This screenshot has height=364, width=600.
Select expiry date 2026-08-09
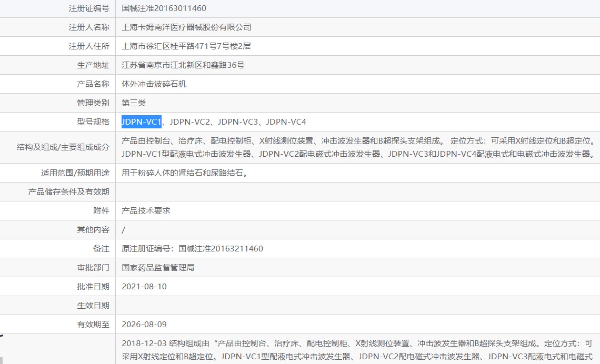[144, 324]
